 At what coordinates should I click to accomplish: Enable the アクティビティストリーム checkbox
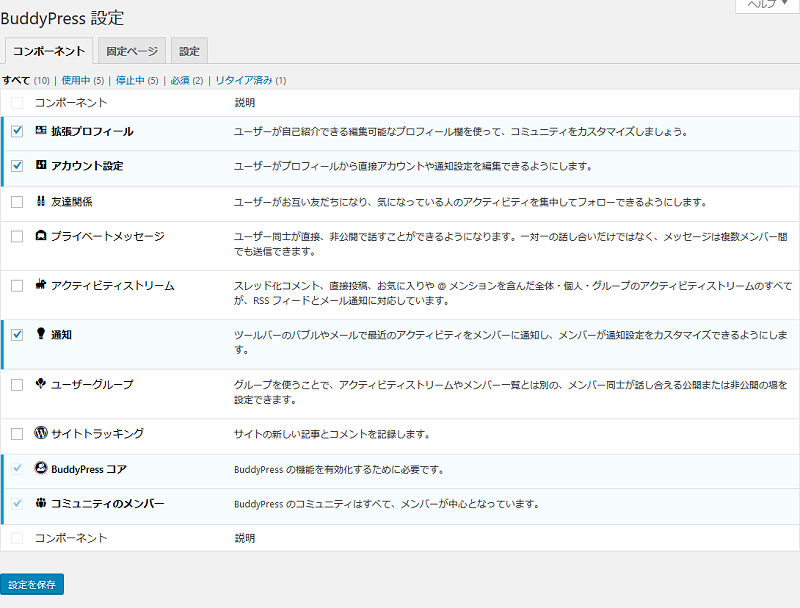17,286
